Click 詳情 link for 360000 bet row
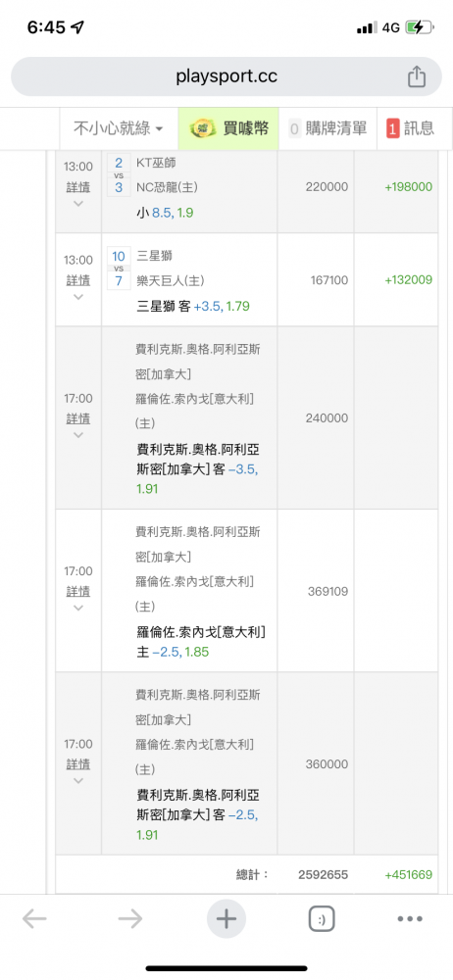The image size is (453, 980). (78, 763)
